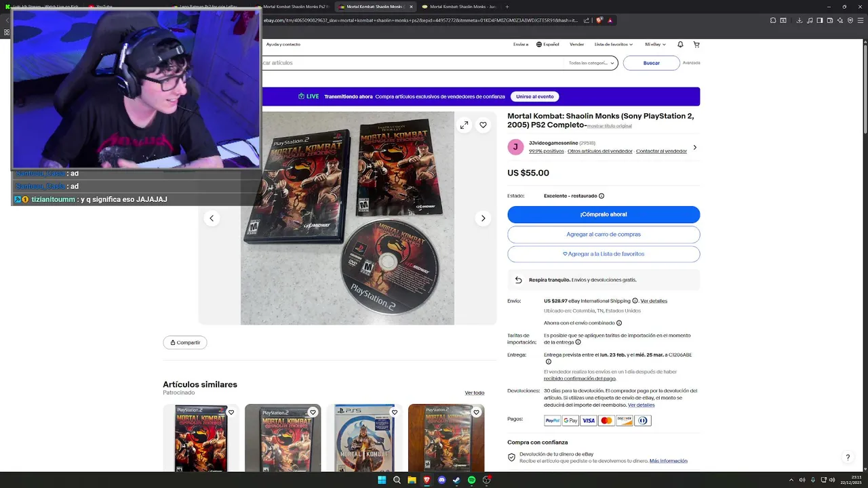Show info about estimated delivery date
Screen dimensions: 868x488
[x=549, y=362]
